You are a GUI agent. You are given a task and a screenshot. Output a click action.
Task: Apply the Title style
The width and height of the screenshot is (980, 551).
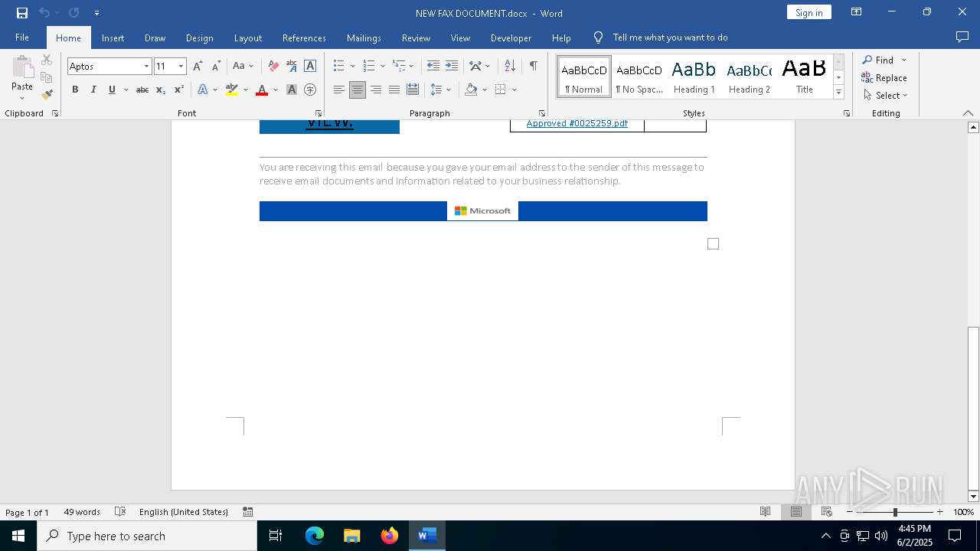(804, 77)
